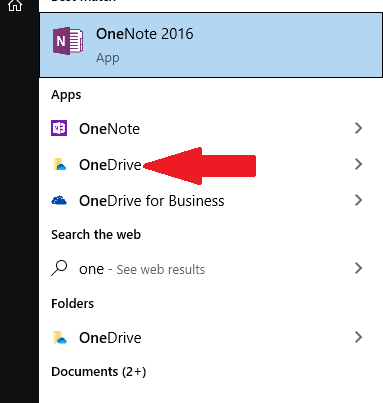
Task: Click the OneDrive for Business cloud icon
Action: [x=59, y=200]
